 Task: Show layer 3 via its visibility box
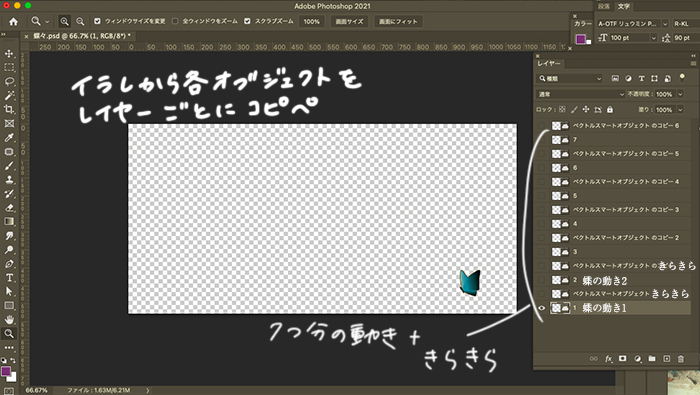542,252
